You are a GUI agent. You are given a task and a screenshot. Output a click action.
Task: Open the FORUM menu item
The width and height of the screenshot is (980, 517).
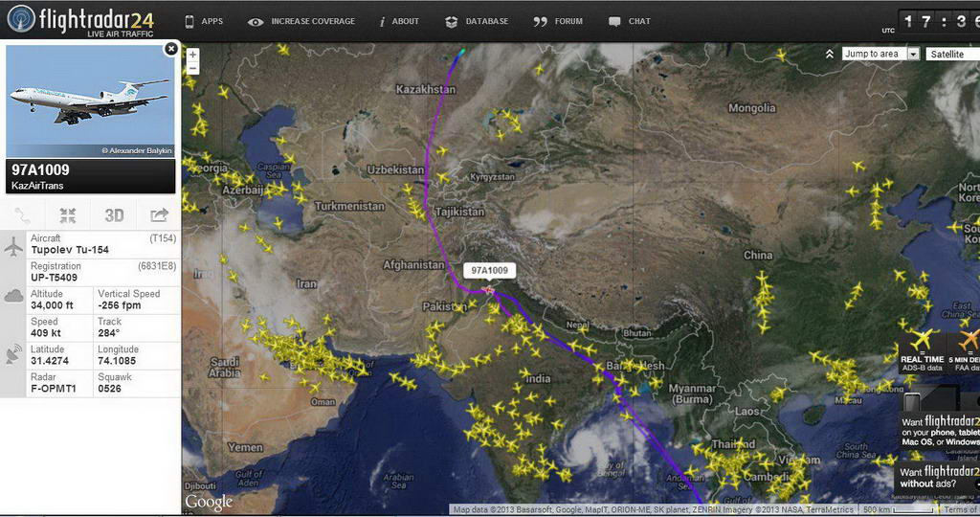568,21
